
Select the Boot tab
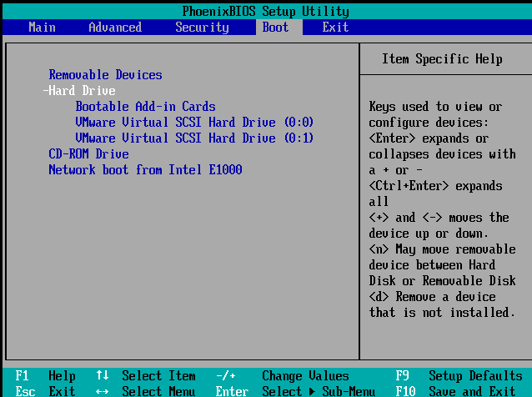(275, 28)
